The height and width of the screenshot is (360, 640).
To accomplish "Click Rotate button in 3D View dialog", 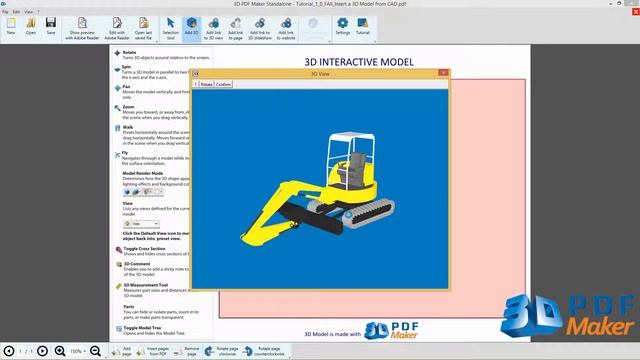I will 207,84.
